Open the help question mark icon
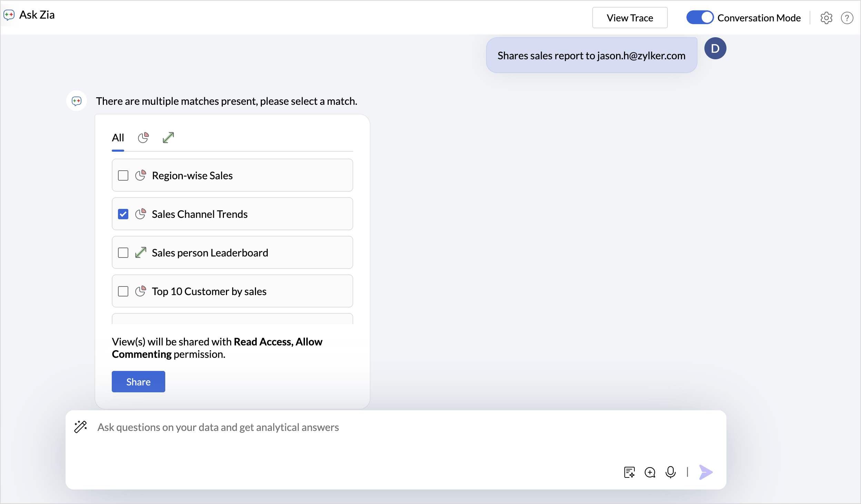 point(847,18)
